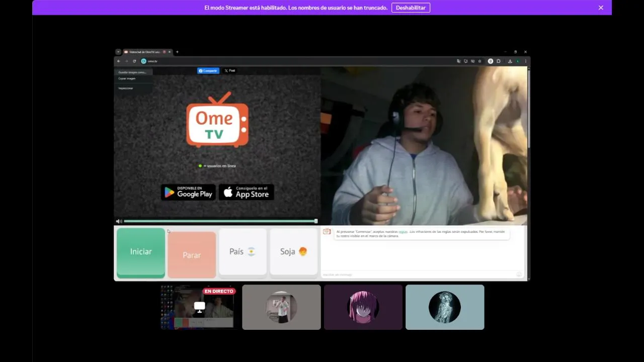The image size is (644, 362).
Task: Click the Facebook Compartir button
Action: [x=208, y=71]
